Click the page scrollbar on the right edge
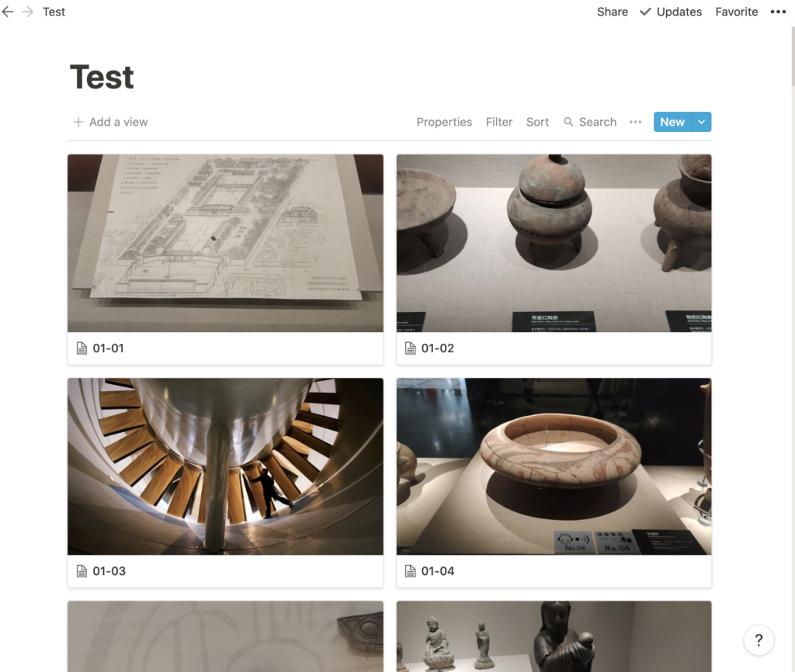 [x=792, y=56]
